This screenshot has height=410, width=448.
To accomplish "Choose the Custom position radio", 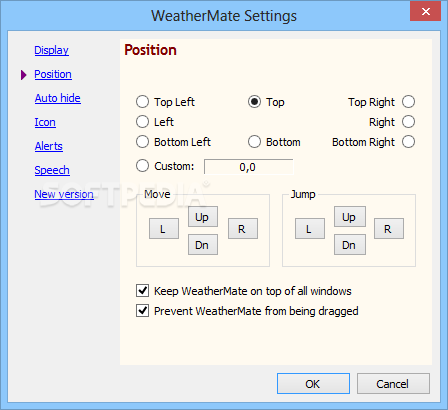I will click(142, 166).
